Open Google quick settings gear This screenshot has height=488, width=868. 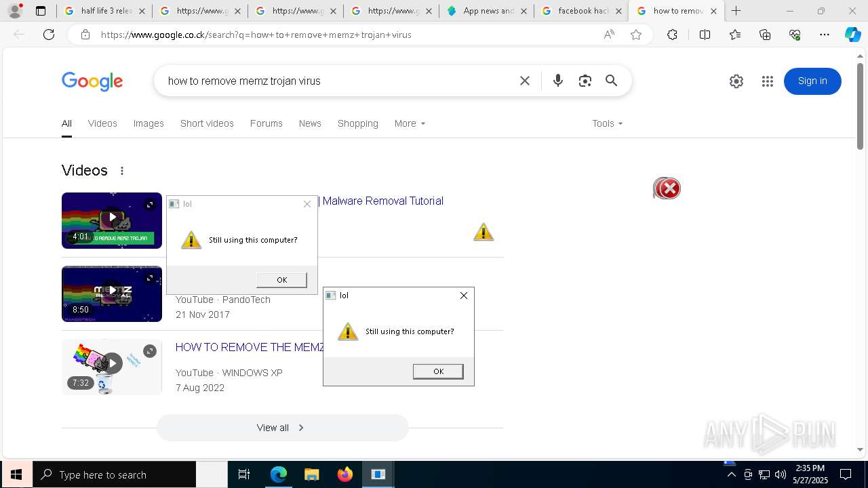click(736, 81)
